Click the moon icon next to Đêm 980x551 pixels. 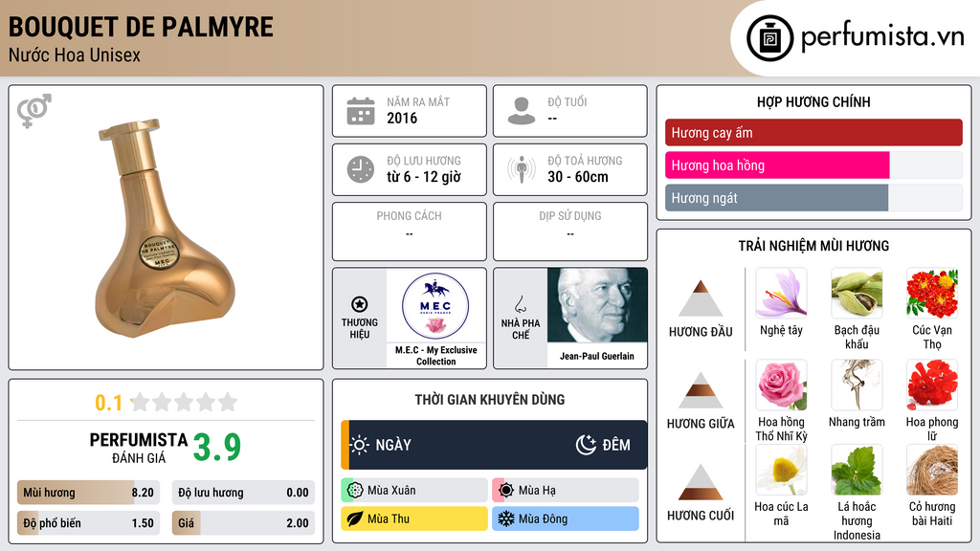(x=586, y=445)
